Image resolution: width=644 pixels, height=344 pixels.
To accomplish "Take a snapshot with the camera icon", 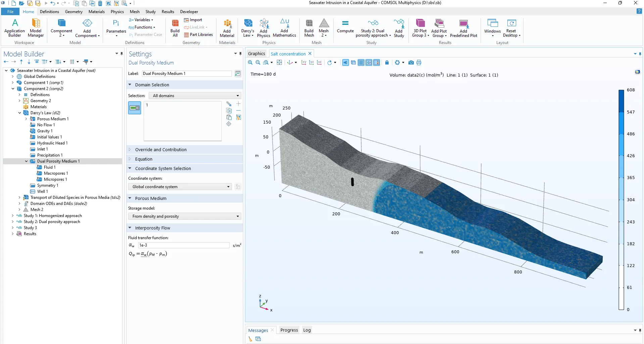I will (411, 62).
